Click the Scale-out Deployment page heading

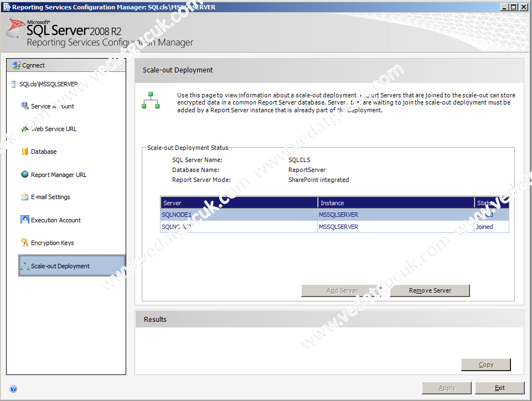[178, 70]
